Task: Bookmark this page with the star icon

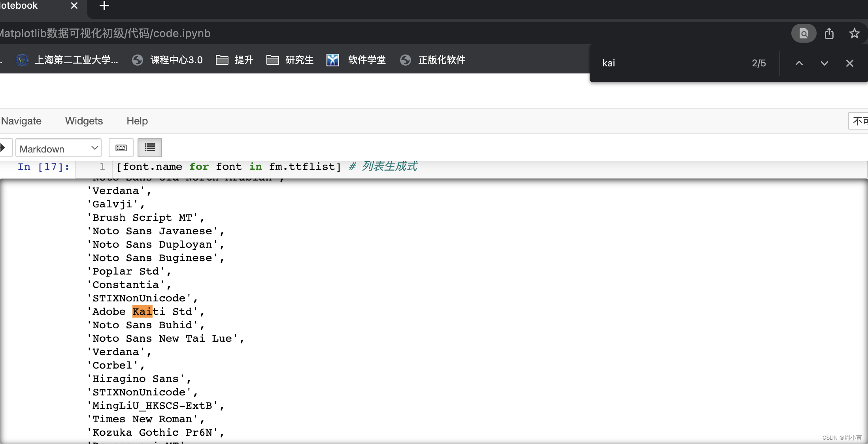Action: (x=854, y=34)
